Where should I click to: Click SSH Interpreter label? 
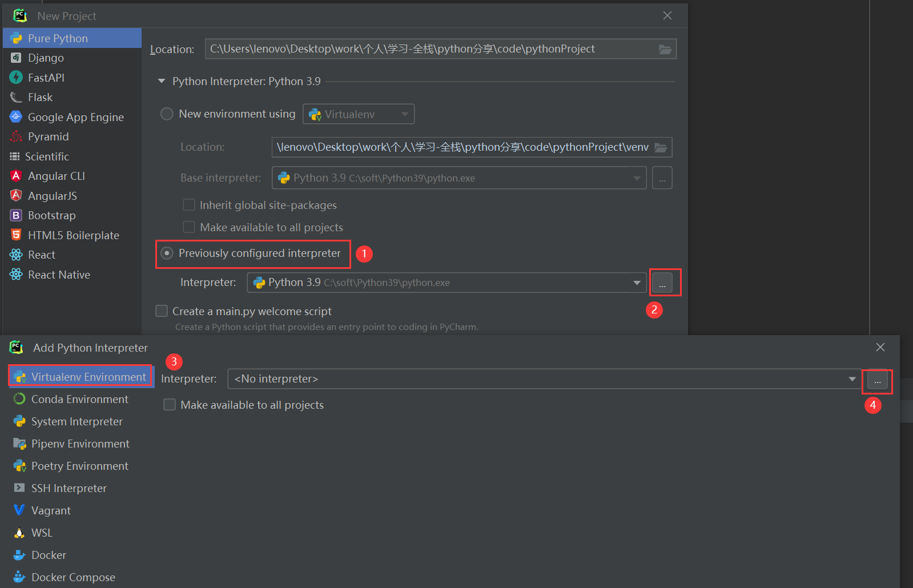69,488
